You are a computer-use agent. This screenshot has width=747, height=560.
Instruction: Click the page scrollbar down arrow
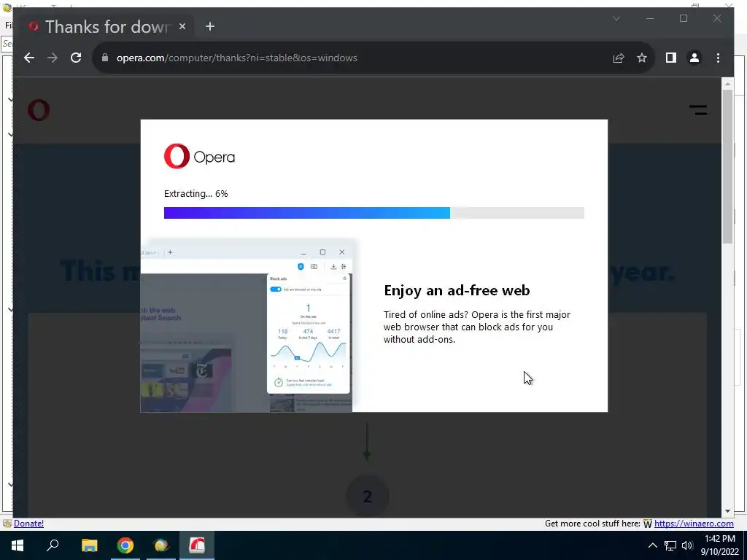(x=727, y=511)
